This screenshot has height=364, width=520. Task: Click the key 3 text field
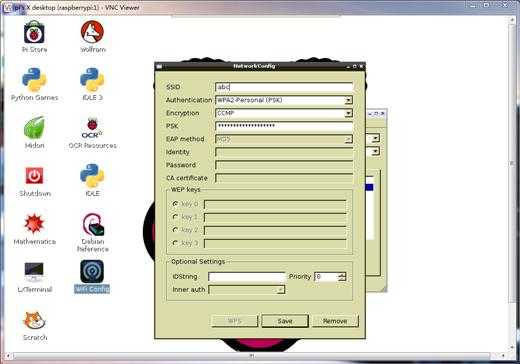click(275, 243)
